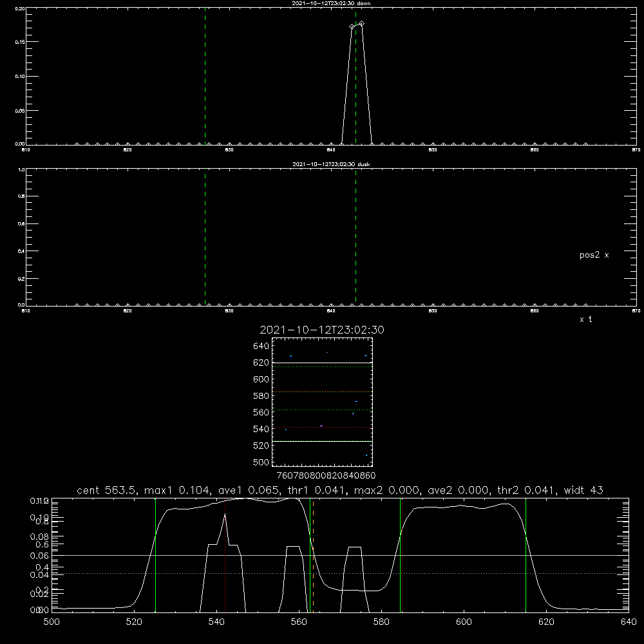
Task: Click the '620' x-axis label of the bottom plot
Action: point(546,622)
